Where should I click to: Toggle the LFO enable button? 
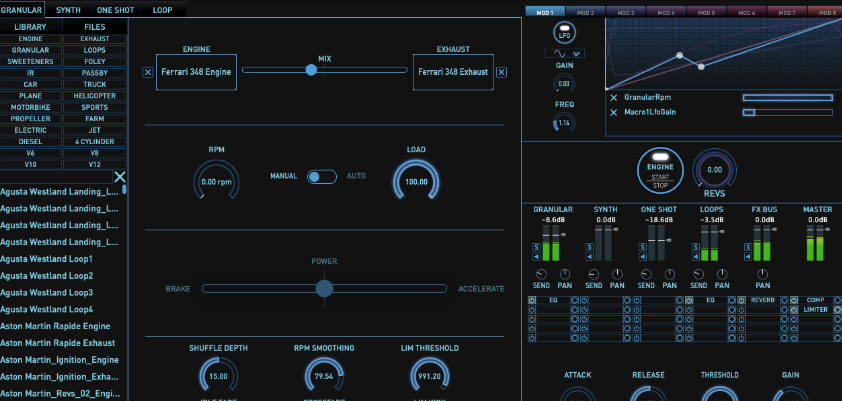pos(564,31)
